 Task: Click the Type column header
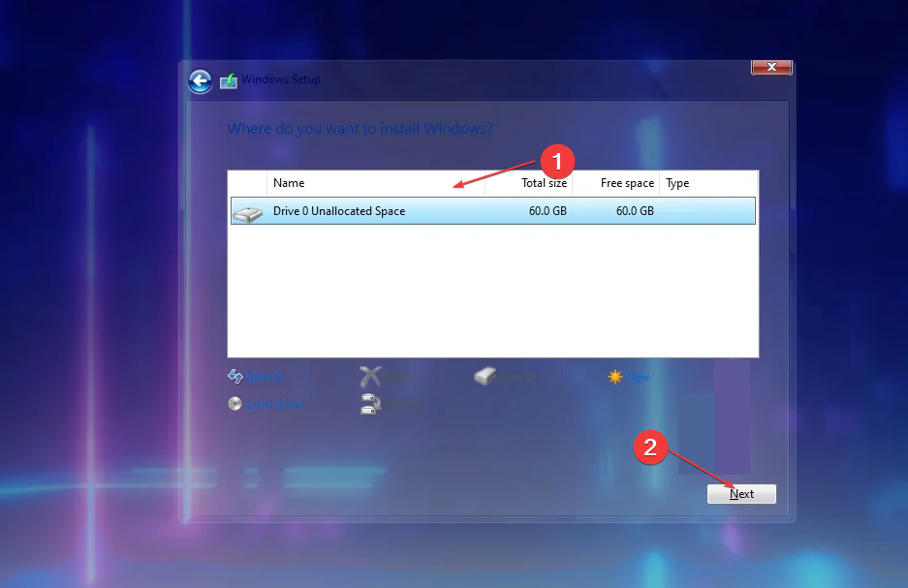676,182
